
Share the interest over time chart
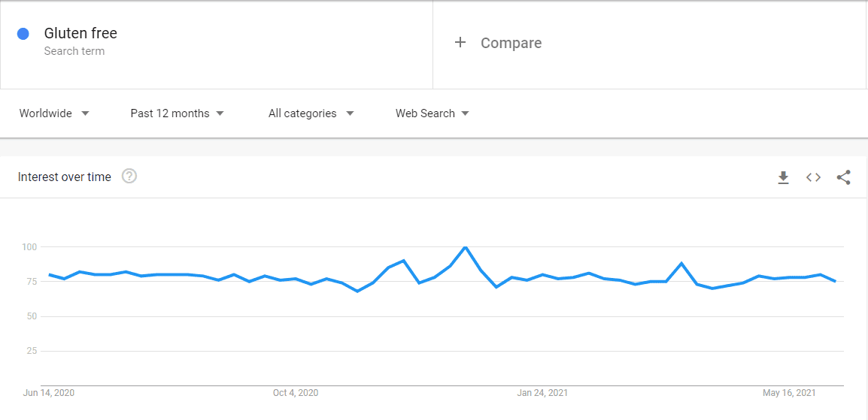click(844, 177)
